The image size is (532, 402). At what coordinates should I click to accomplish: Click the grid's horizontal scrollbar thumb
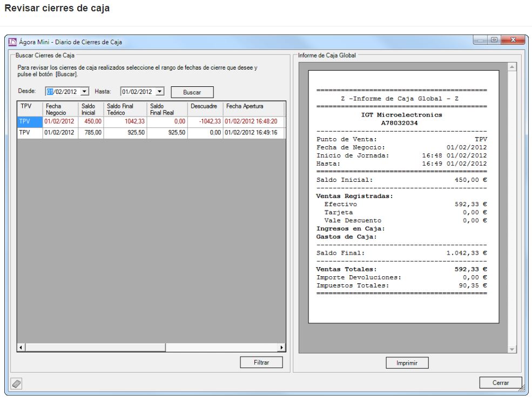96,348
